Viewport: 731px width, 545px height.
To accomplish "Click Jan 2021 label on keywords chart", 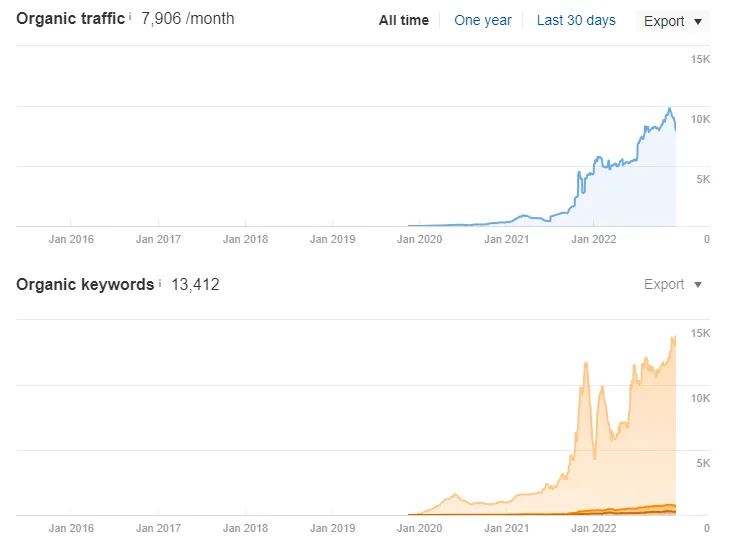I will (x=506, y=528).
